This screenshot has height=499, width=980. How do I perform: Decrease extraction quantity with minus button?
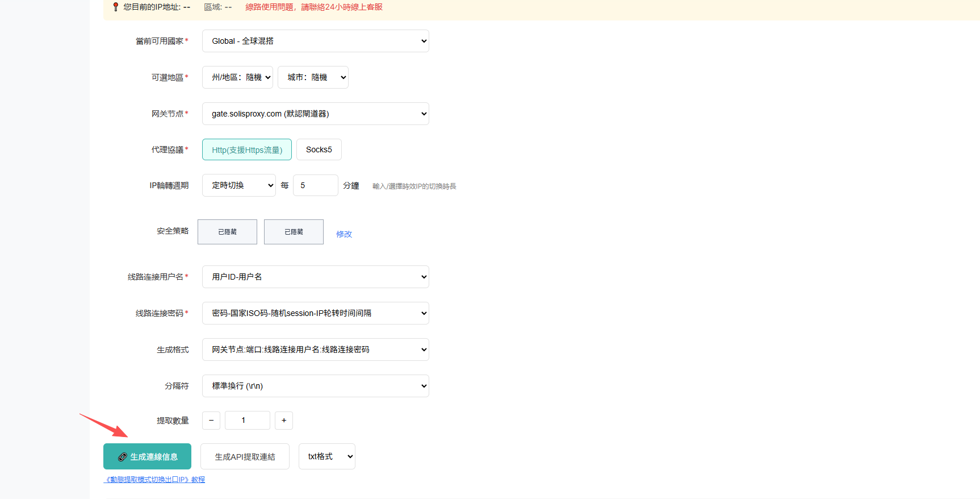point(211,421)
